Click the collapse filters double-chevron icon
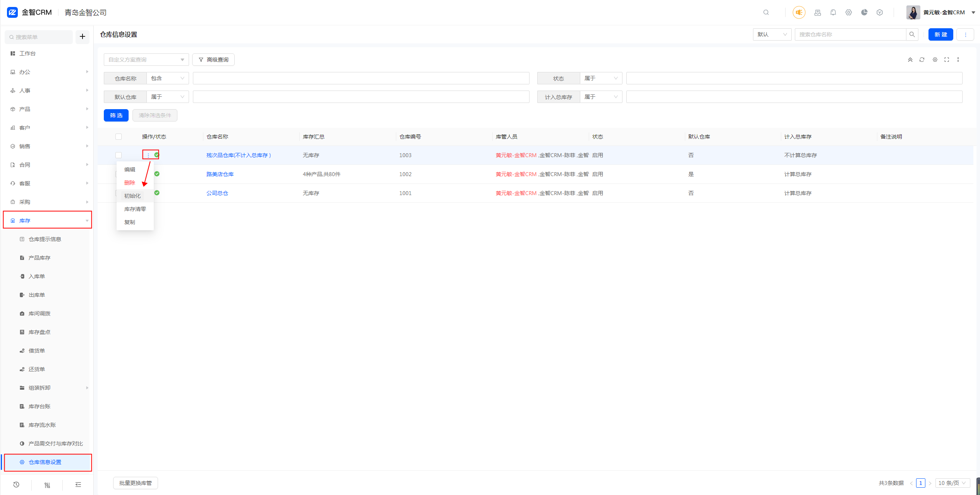This screenshot has width=980, height=495. tap(910, 60)
